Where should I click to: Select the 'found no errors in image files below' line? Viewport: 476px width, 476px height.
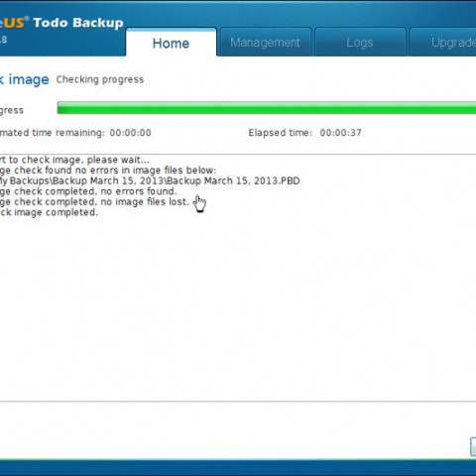(108, 171)
